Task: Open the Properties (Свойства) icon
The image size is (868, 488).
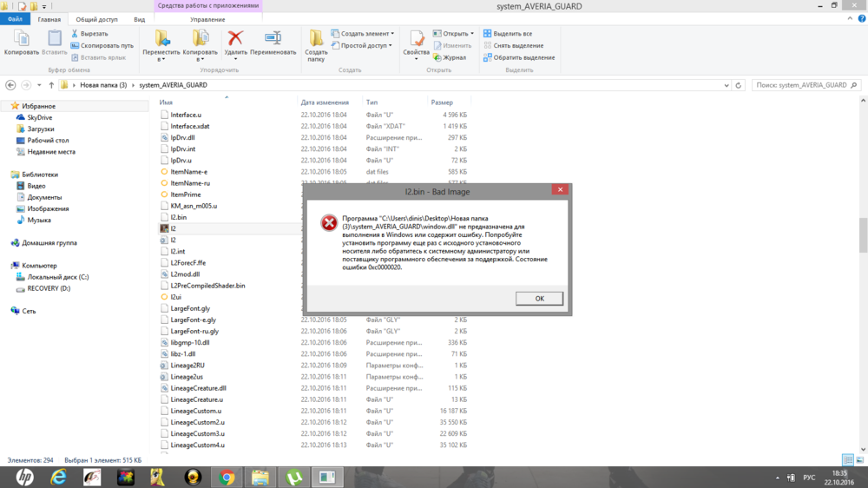Action: (x=416, y=39)
